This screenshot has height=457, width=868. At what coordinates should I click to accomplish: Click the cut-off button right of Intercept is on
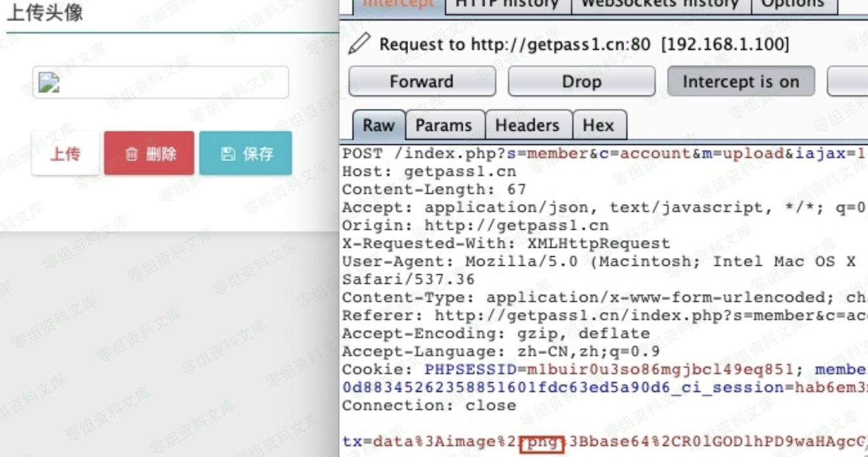pos(847,82)
